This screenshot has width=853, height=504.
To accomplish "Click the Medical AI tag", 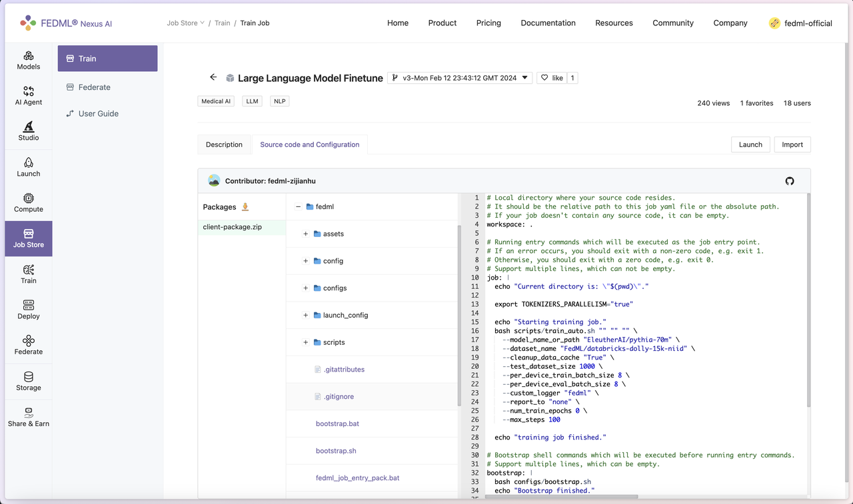I will 216,101.
